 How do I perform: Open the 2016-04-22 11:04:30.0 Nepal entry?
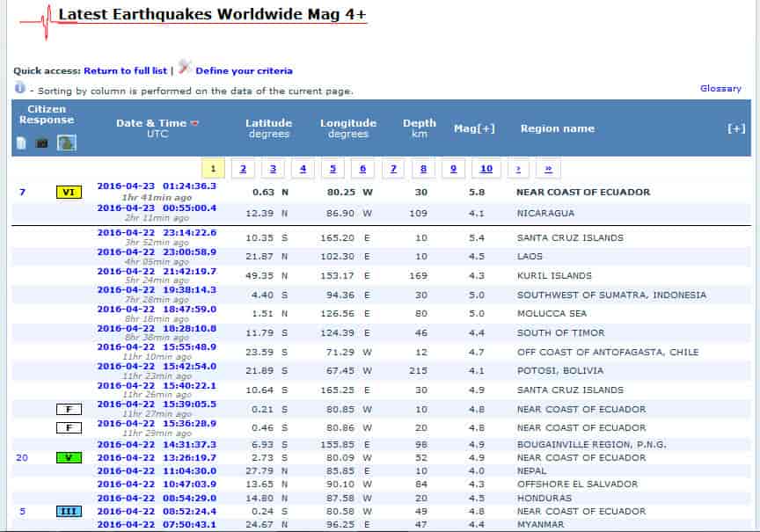(x=157, y=471)
